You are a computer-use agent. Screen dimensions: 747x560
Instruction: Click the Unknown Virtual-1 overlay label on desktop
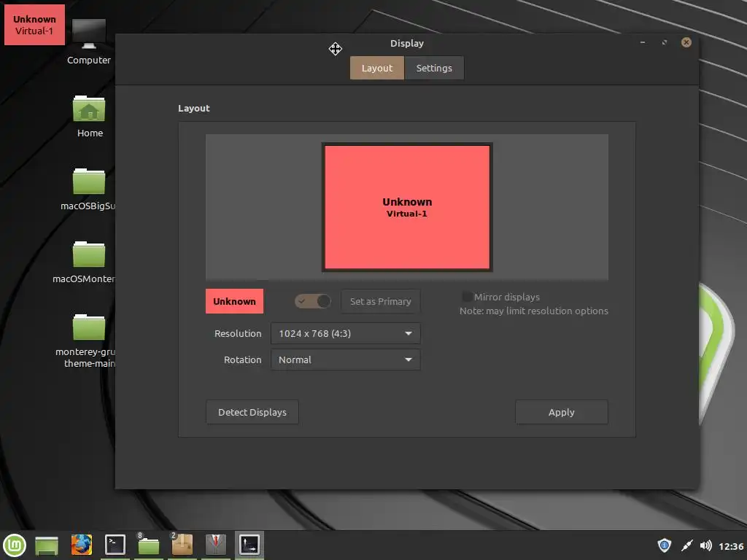[34, 25]
